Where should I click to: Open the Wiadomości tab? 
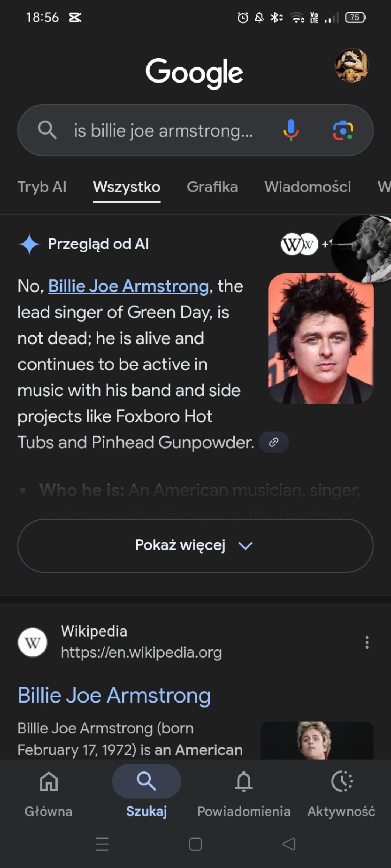tap(307, 187)
